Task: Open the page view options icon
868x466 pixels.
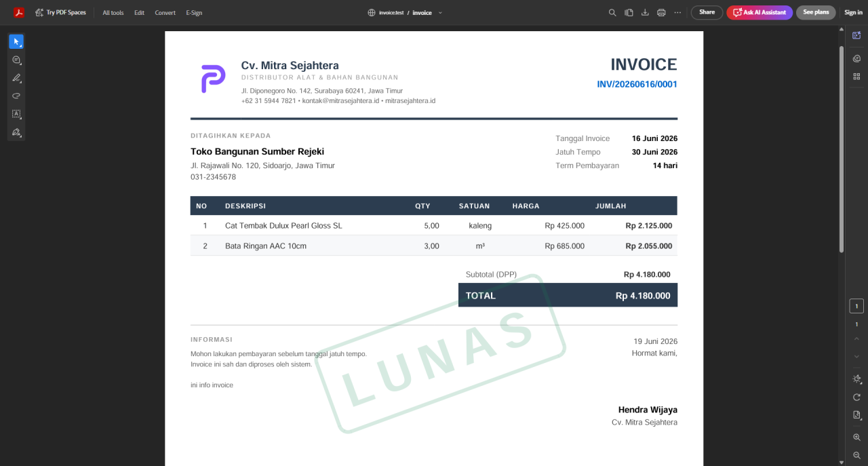Action: pyautogui.click(x=856, y=414)
